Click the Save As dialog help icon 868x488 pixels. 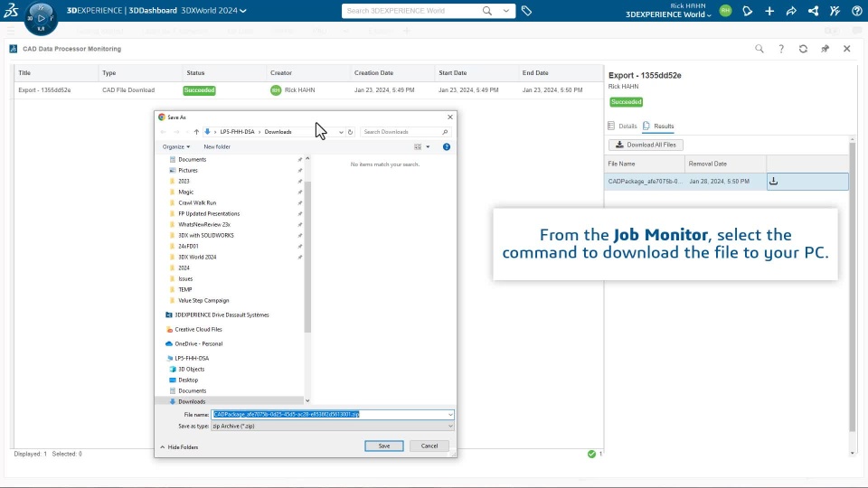tap(446, 146)
